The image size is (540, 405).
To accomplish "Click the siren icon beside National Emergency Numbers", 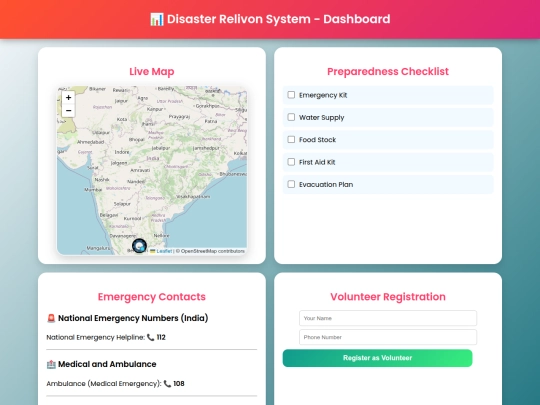I will [x=51, y=318].
